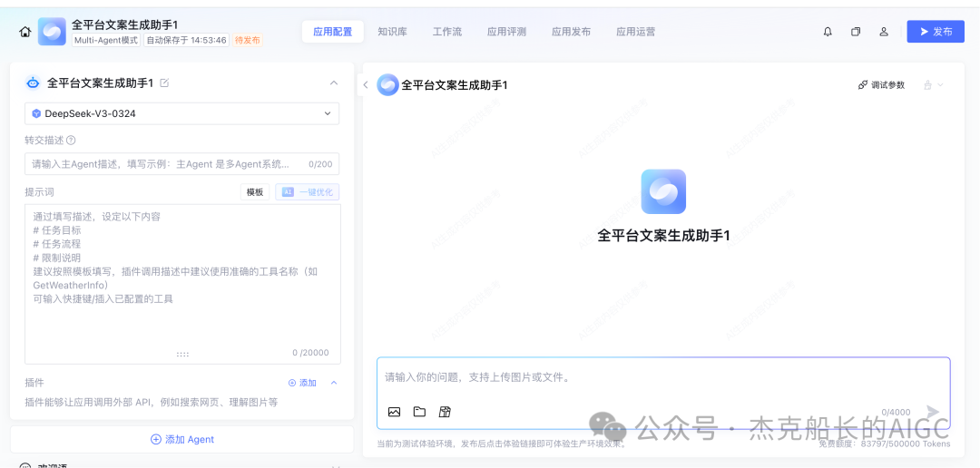Image resolution: width=980 pixels, height=468 pixels.
Task: Add a plugin via 添加
Action: pos(302,383)
